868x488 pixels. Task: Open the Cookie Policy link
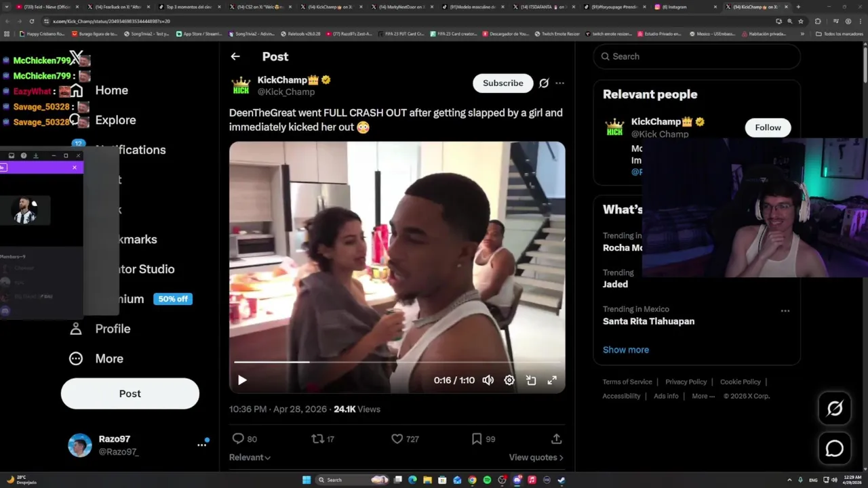[x=740, y=382]
